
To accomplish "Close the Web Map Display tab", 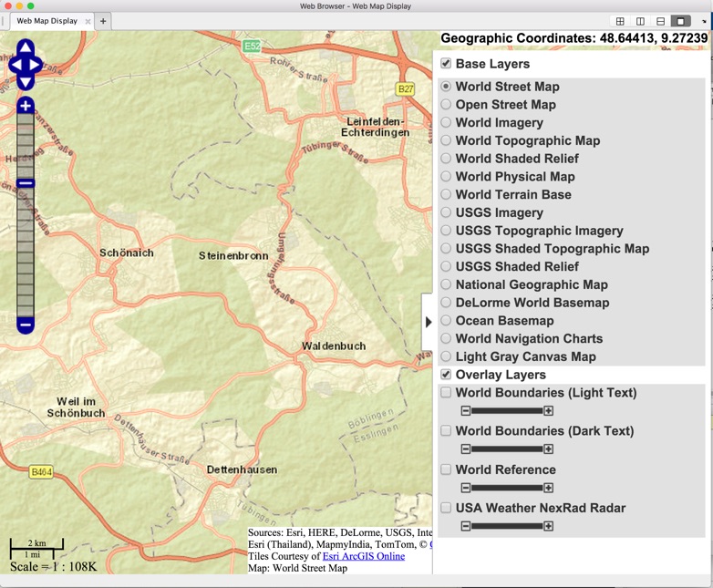I will (88, 21).
